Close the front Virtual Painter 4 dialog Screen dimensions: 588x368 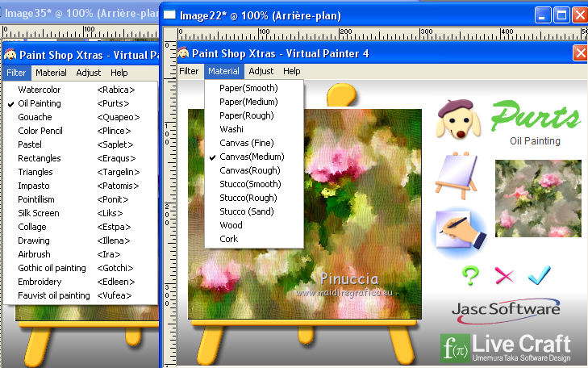pos(581,53)
